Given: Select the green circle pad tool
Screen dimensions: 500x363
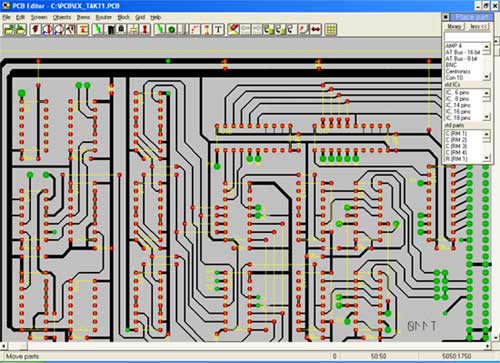Looking at the screenshot, I should coord(172,29).
